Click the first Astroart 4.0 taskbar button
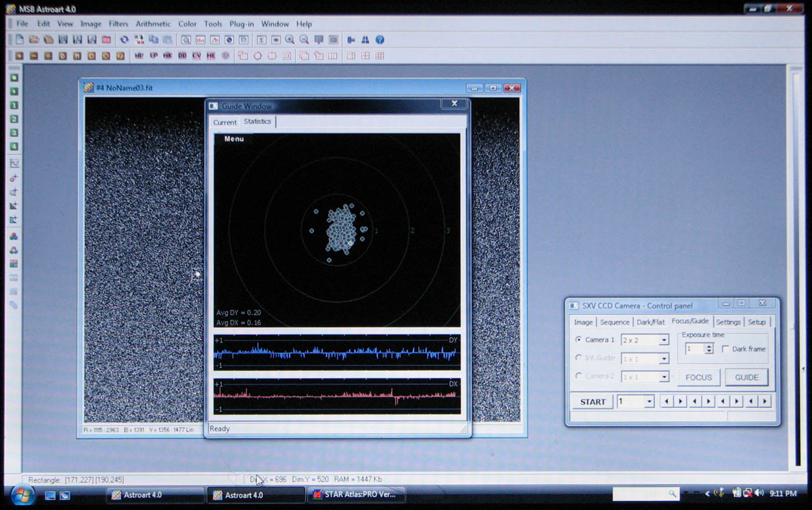Screen dimensions: 812x510 tap(155, 495)
